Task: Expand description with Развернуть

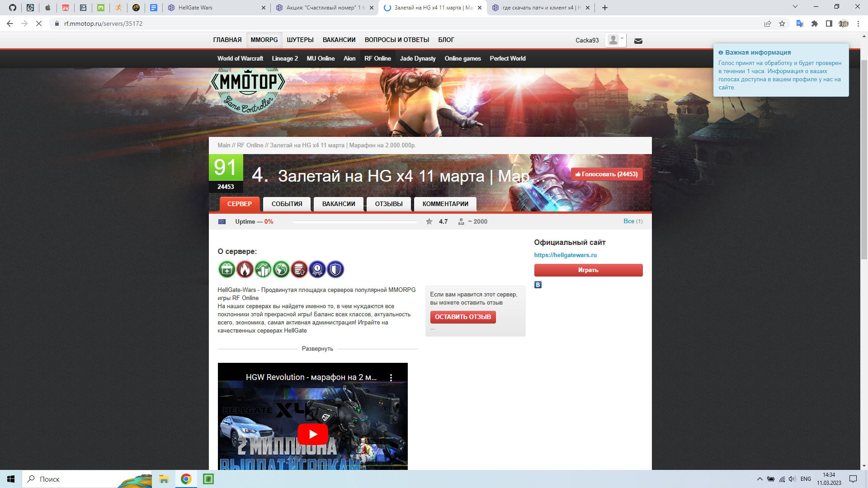Action: click(317, 349)
